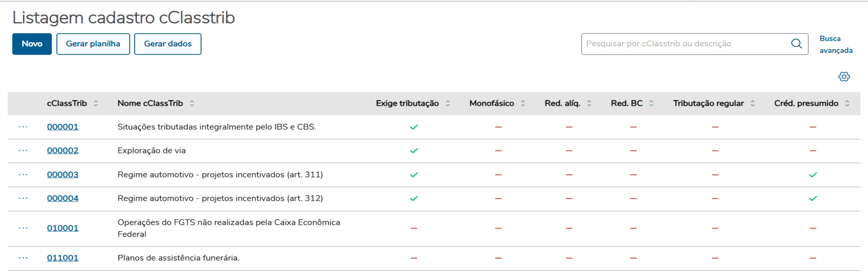
Task: Focus the cClasstrib search input field
Action: point(684,44)
